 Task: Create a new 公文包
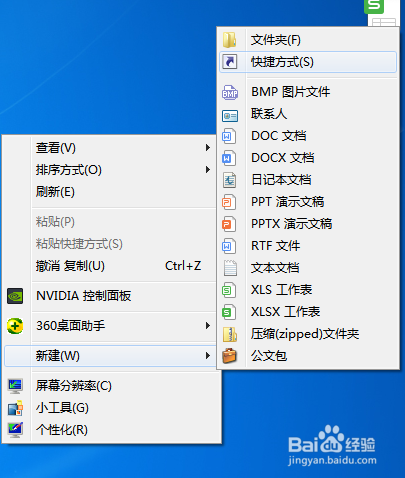point(308,356)
